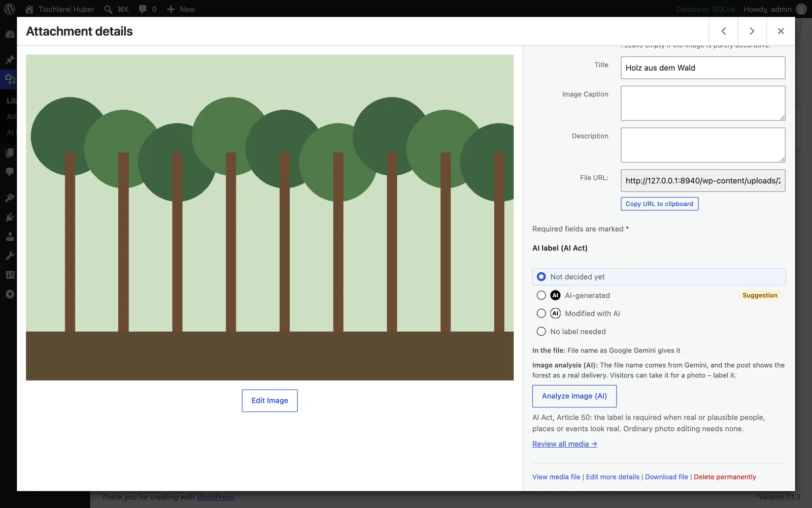The width and height of the screenshot is (812, 508).
Task: Open the View media file link
Action: click(x=556, y=477)
